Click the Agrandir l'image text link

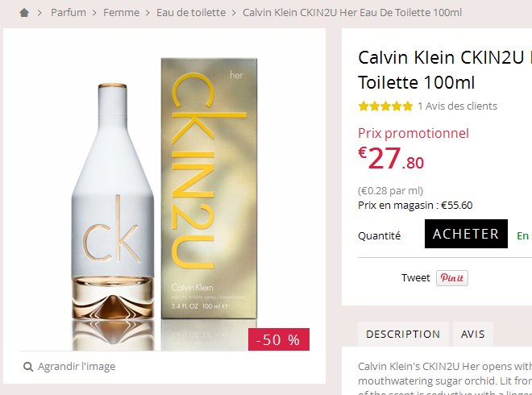point(76,367)
